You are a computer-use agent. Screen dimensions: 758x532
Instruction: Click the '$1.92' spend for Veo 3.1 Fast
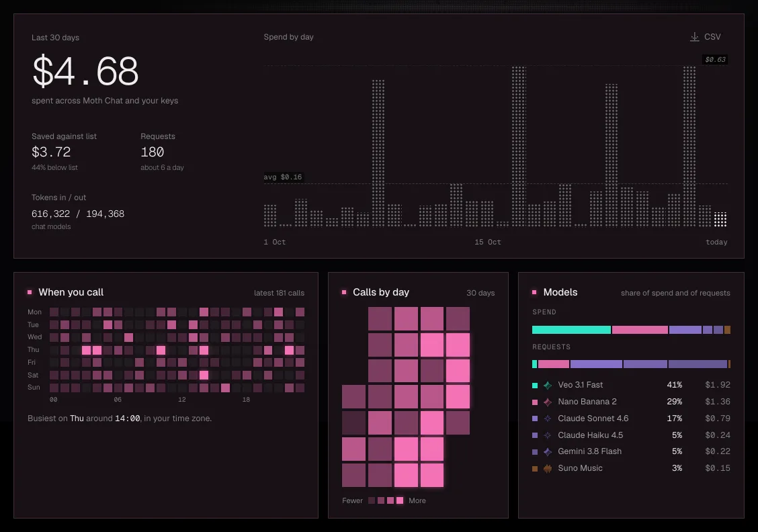(x=718, y=385)
